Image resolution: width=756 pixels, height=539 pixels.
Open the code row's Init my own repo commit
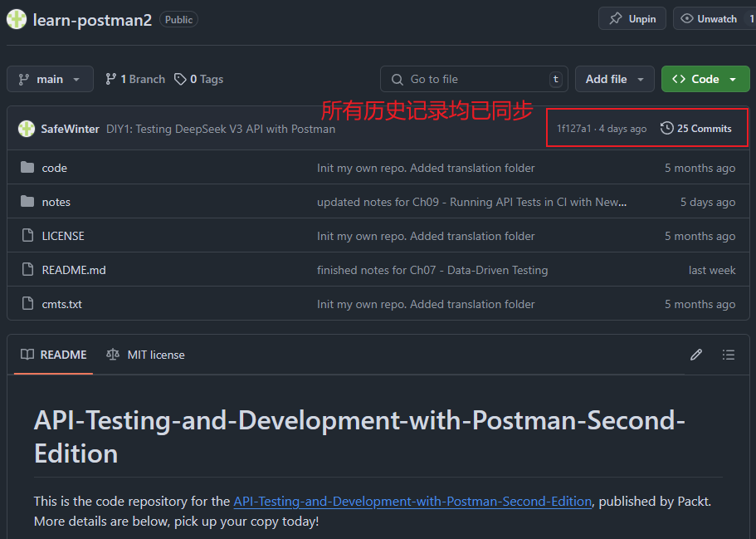tap(426, 168)
